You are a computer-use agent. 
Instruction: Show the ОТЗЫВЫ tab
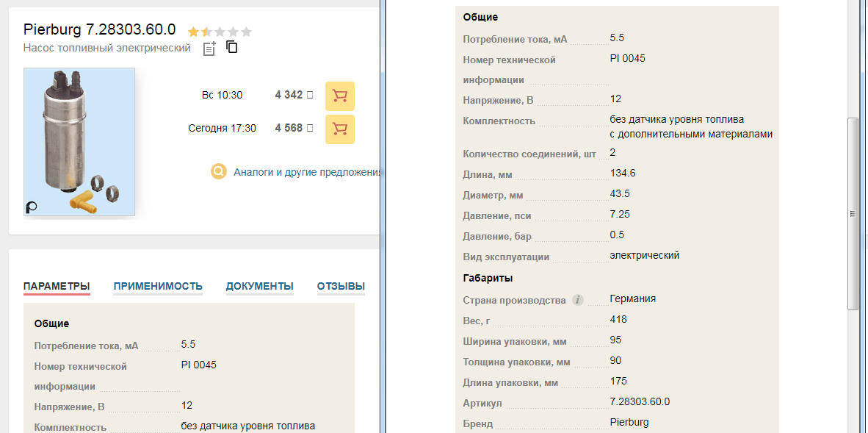click(341, 286)
